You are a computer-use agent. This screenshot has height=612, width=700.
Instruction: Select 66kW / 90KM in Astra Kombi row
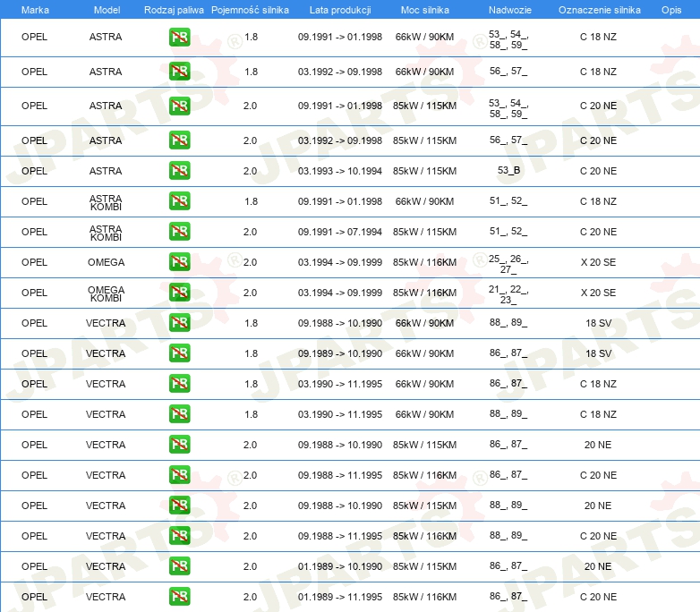click(424, 202)
